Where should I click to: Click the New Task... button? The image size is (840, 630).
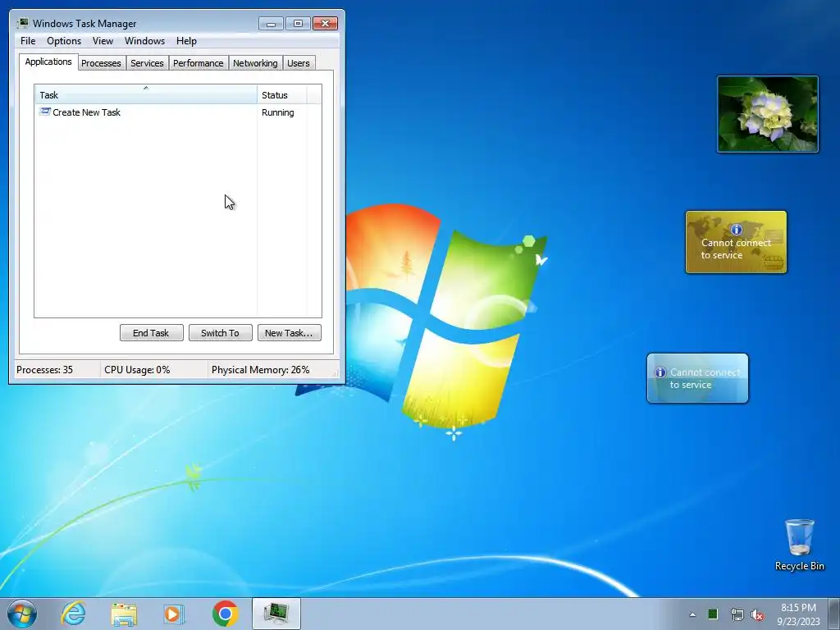[x=290, y=333]
